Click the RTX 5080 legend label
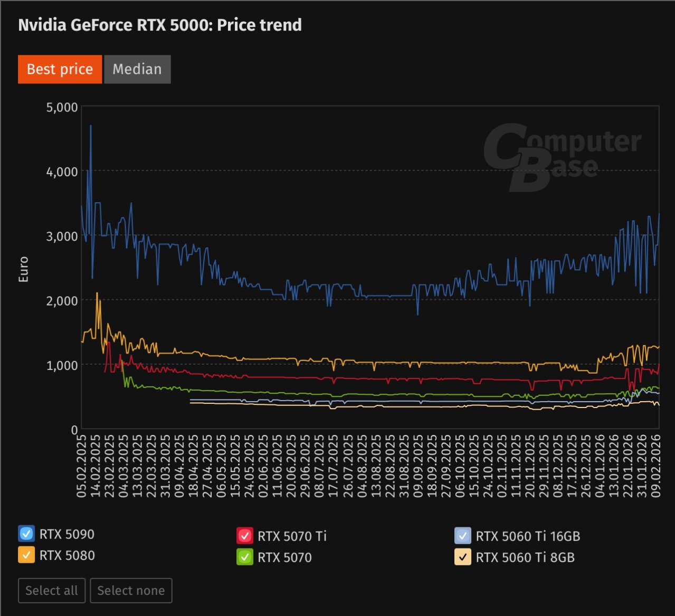 67,555
